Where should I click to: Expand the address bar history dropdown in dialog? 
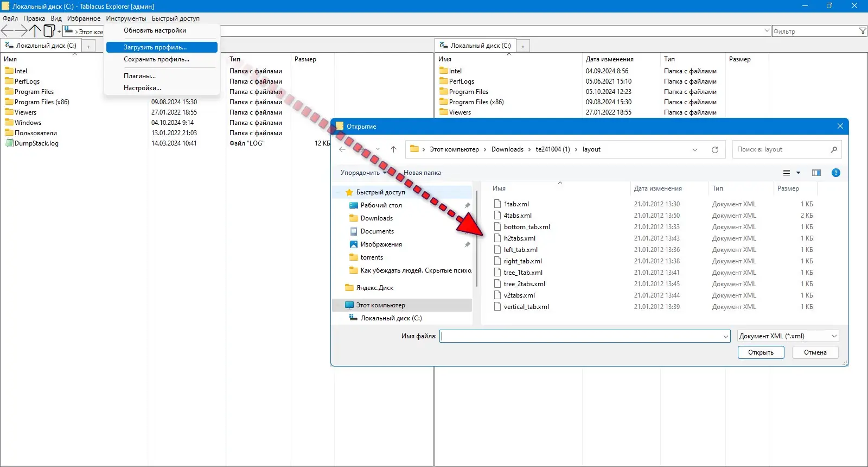tap(695, 150)
